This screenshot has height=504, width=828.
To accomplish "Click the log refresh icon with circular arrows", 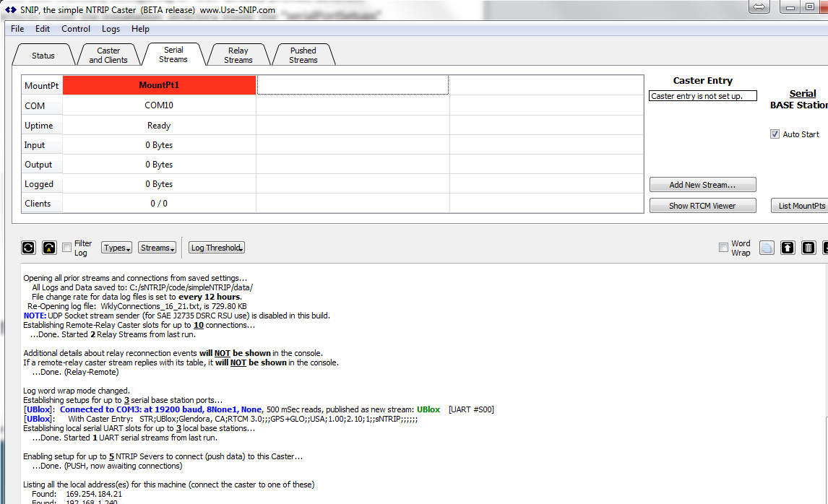I will pos(27,248).
